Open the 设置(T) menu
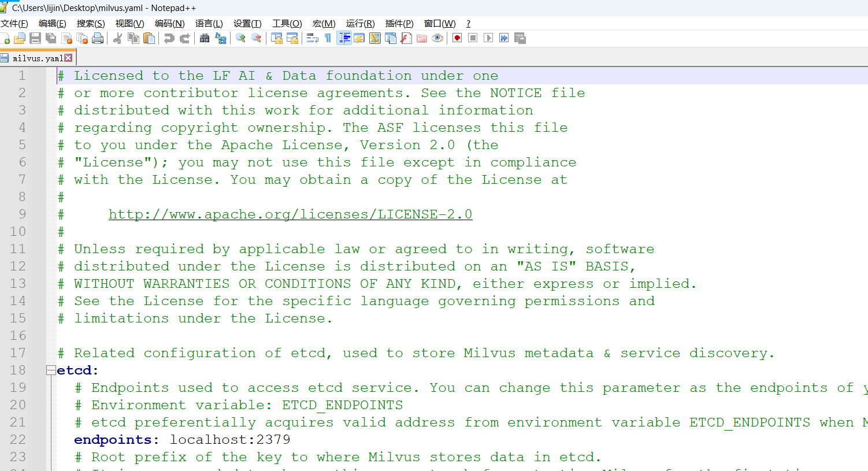Screen dimensions: 868x471 tap(247, 24)
